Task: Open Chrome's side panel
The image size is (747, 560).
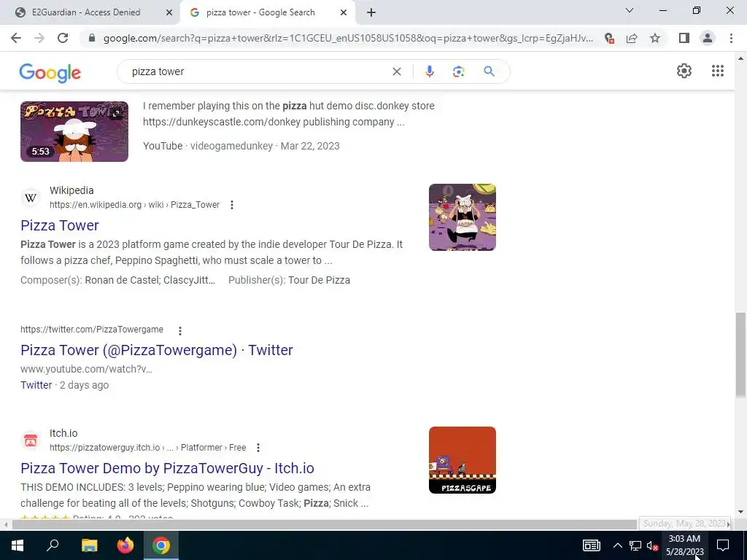Action: [684, 38]
